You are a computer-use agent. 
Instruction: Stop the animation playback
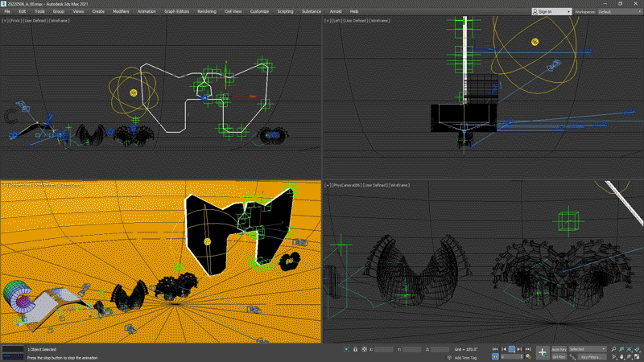(512, 349)
